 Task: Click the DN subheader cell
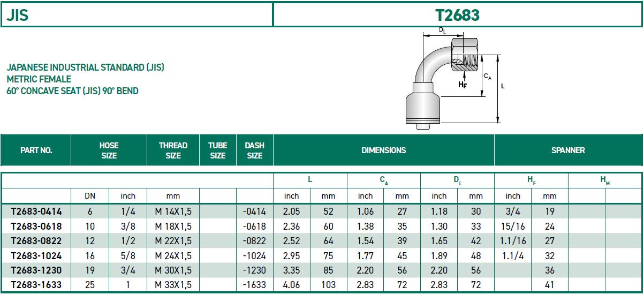tap(90, 196)
